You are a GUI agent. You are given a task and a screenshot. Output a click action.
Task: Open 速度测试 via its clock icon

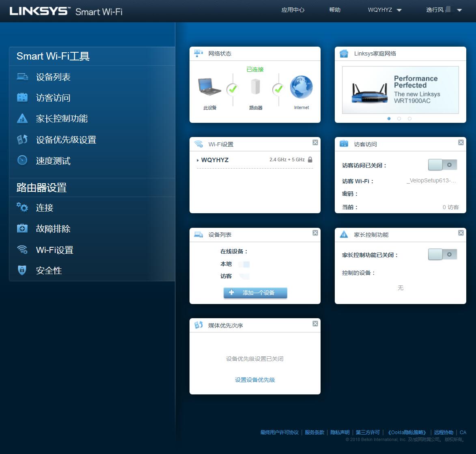pos(22,160)
